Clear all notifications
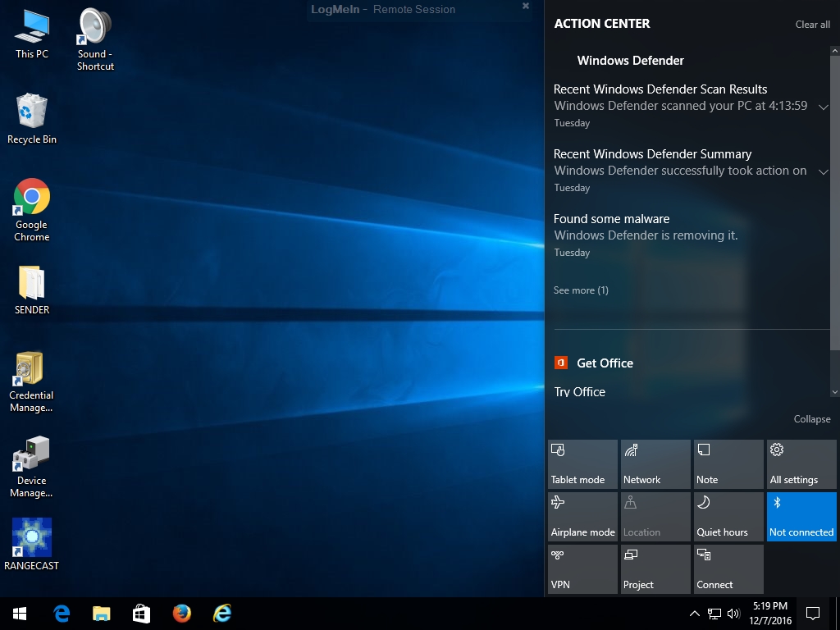The width and height of the screenshot is (840, 630). 812,25
